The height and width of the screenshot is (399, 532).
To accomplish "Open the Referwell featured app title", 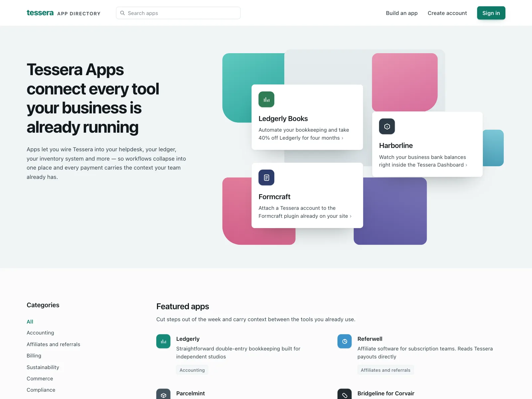I will click(x=370, y=339).
